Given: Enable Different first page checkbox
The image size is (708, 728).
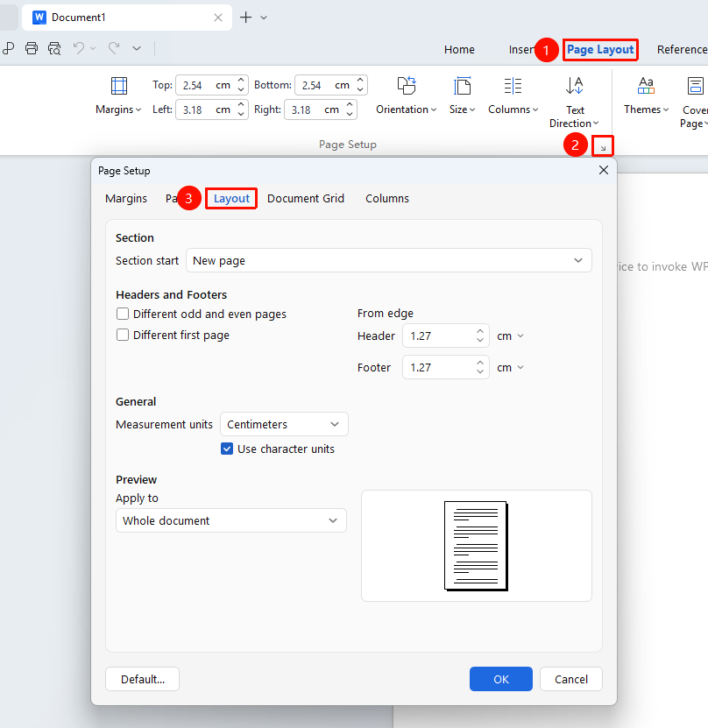Looking at the screenshot, I should pyautogui.click(x=123, y=335).
